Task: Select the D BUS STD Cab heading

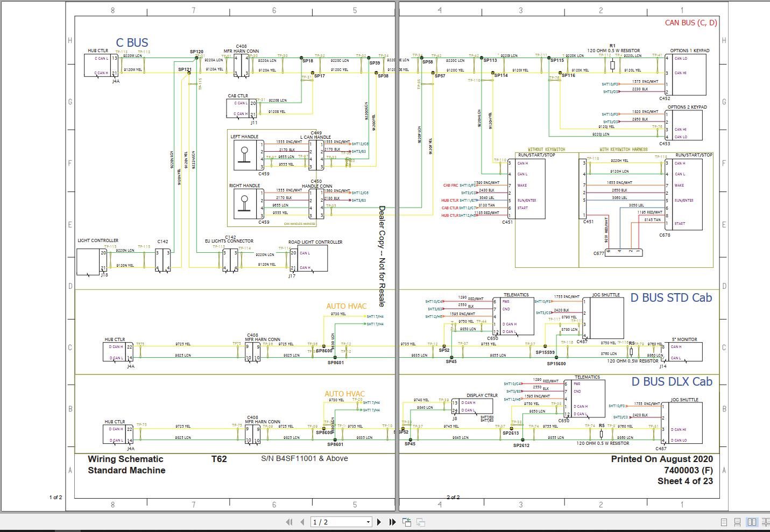Action: click(672, 297)
